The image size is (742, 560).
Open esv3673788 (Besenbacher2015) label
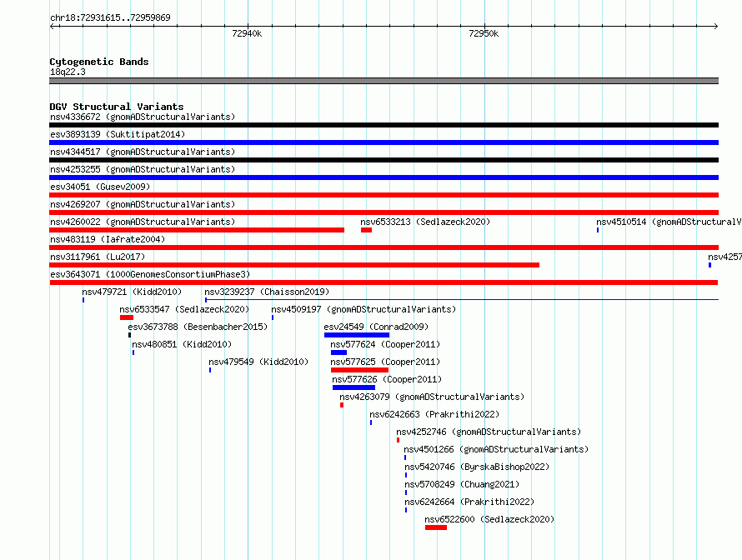coord(198,327)
